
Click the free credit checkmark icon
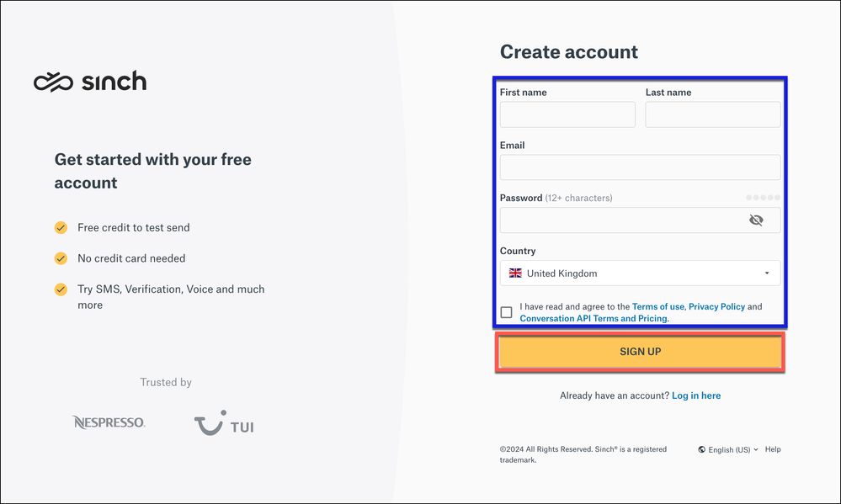[61, 227]
